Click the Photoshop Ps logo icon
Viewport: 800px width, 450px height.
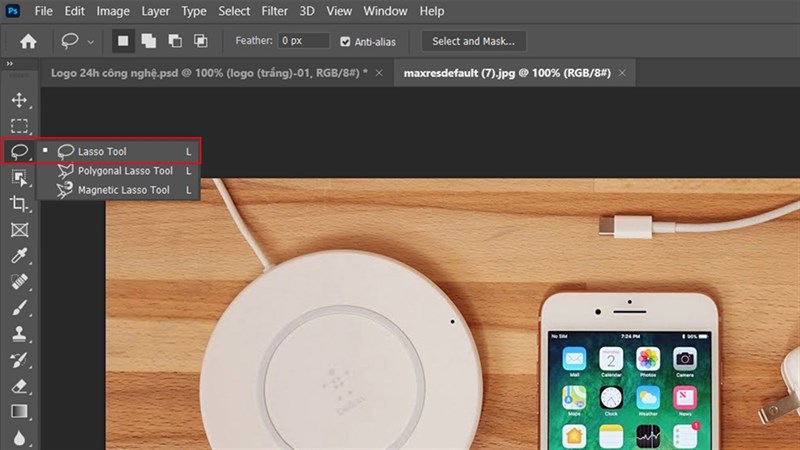pos(13,11)
